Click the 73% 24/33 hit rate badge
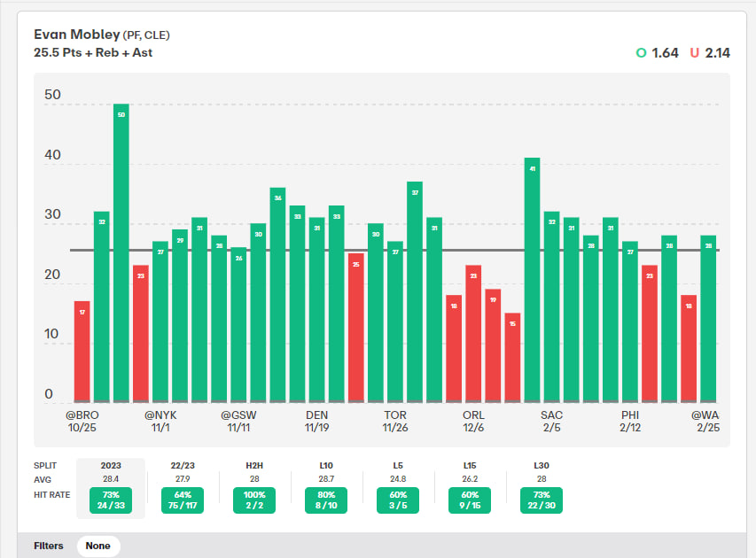 coord(111,500)
